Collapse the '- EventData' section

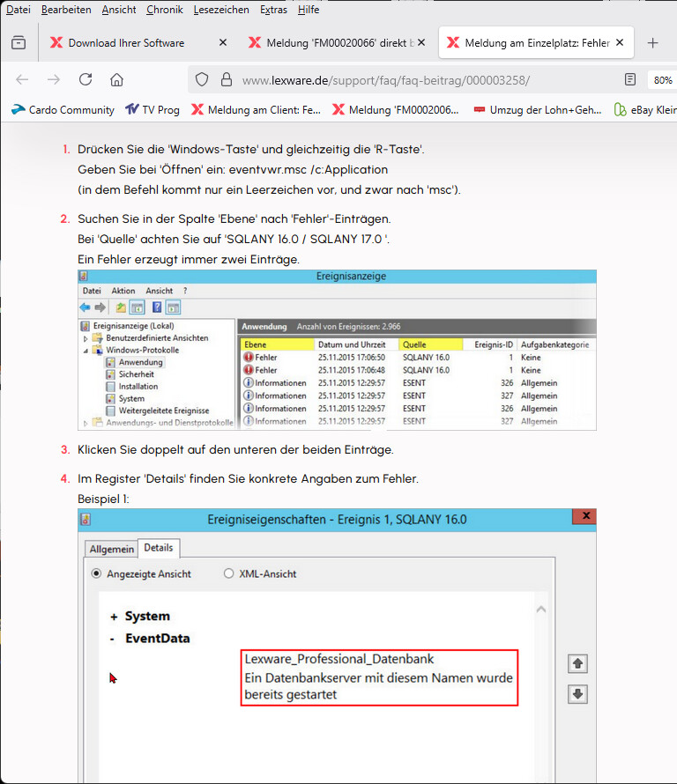113,639
